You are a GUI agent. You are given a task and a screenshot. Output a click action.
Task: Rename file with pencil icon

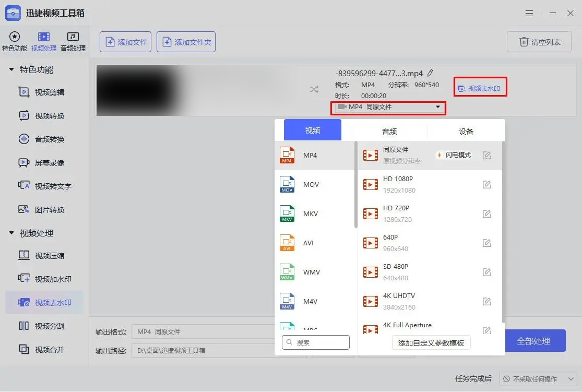tap(430, 73)
